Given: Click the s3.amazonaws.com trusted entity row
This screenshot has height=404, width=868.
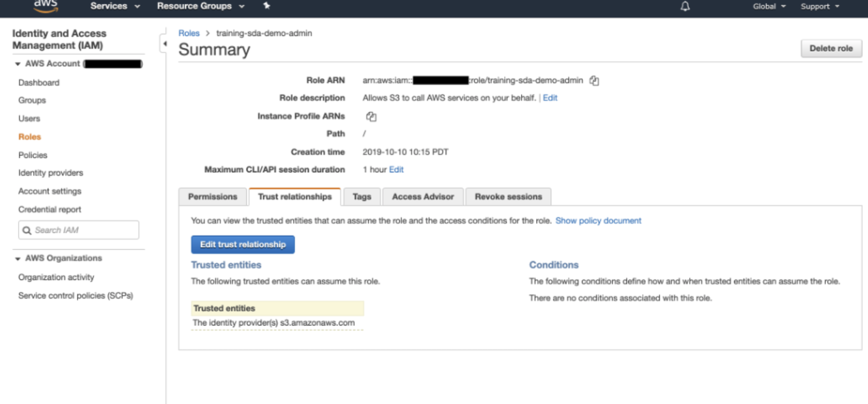Looking at the screenshot, I should 278,323.
